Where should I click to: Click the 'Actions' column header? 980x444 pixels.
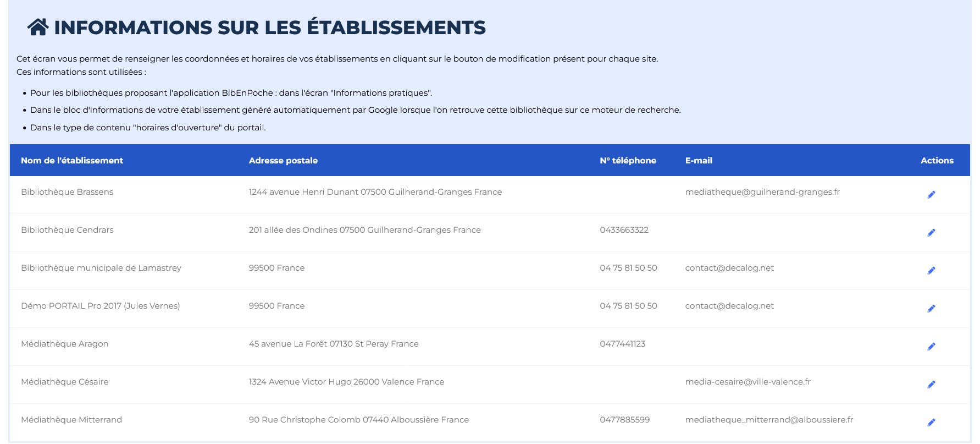coord(937,161)
